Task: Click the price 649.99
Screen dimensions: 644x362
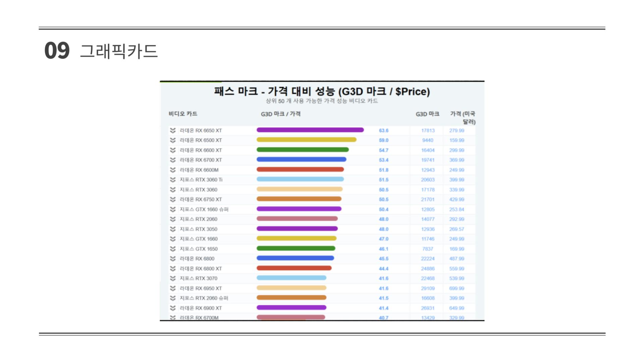Action: (x=457, y=308)
